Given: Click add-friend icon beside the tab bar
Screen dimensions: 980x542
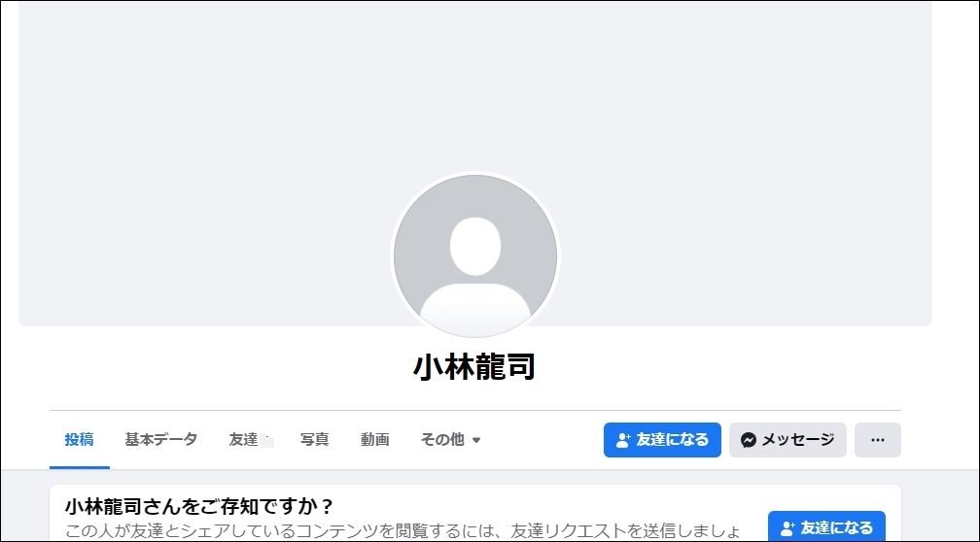Looking at the screenshot, I should [x=623, y=440].
